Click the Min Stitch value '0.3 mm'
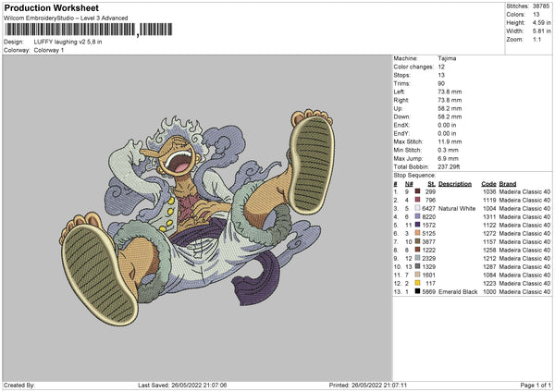The image size is (555, 392). tap(449, 150)
